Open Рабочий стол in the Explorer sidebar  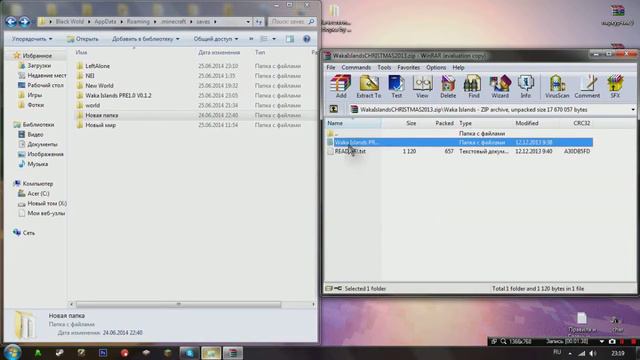click(x=45, y=85)
